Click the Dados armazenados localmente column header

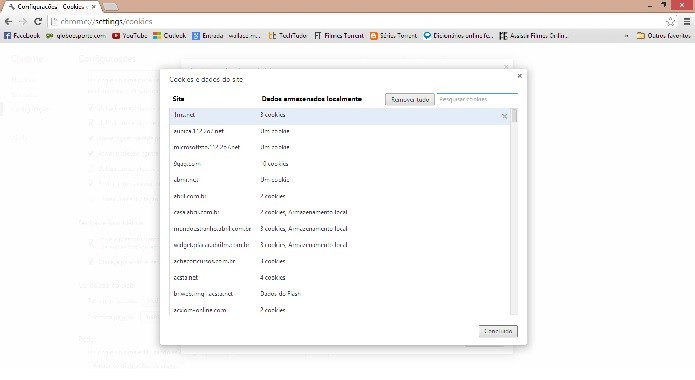(311, 99)
